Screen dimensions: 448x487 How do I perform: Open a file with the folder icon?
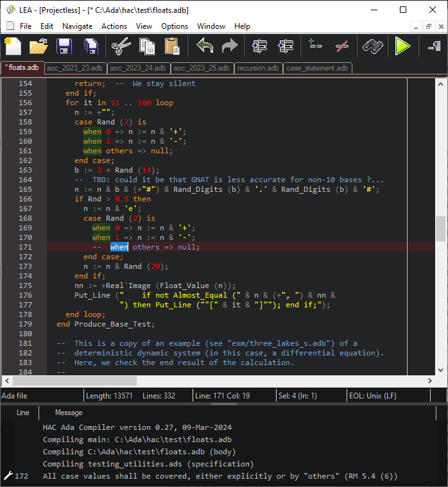tap(39, 46)
